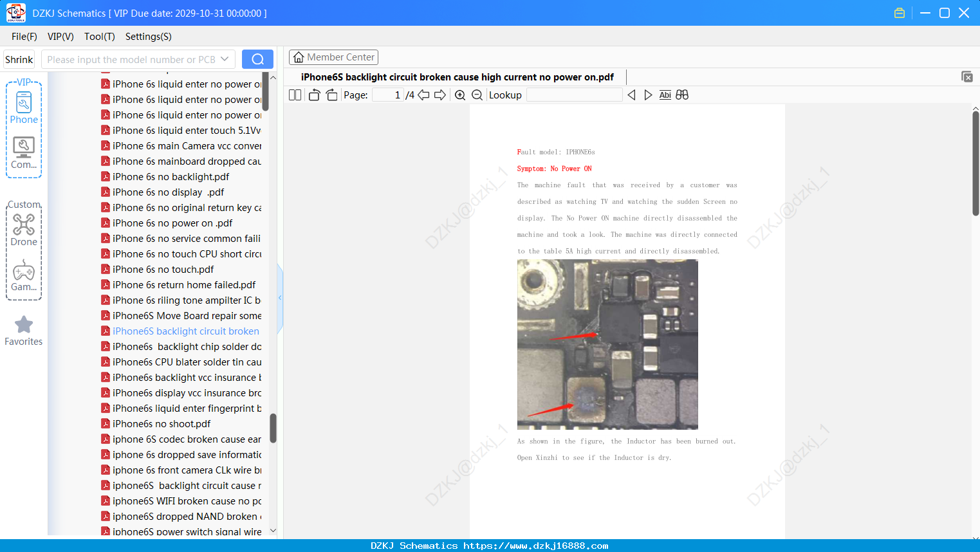This screenshot has width=980, height=552.
Task: Click the circuit board photo in PDF
Action: pyautogui.click(x=607, y=344)
